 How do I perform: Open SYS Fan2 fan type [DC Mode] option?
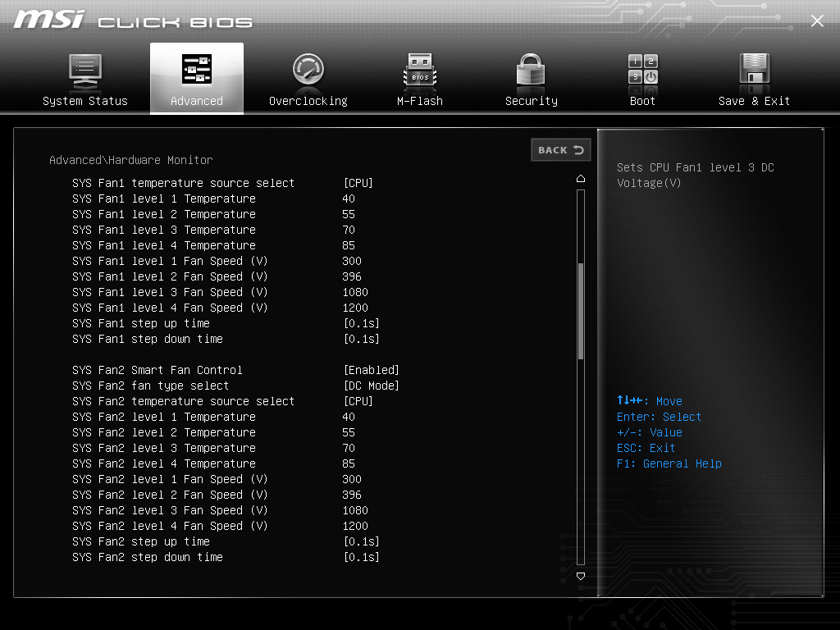coord(372,386)
